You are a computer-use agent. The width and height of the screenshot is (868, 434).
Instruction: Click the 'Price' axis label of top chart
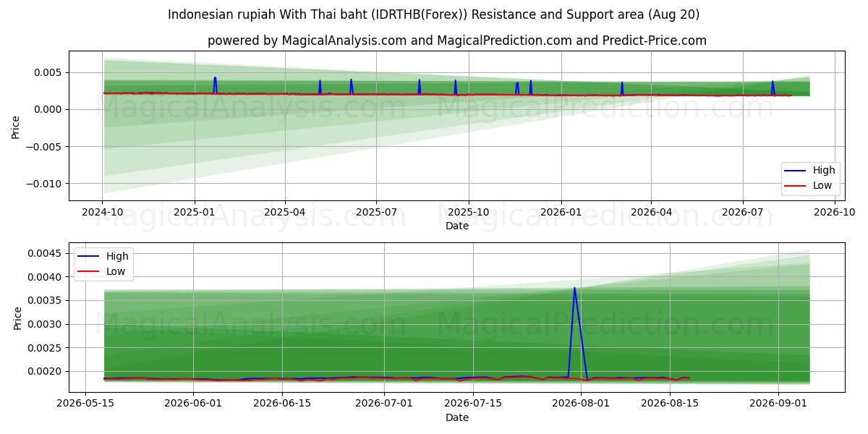point(16,126)
